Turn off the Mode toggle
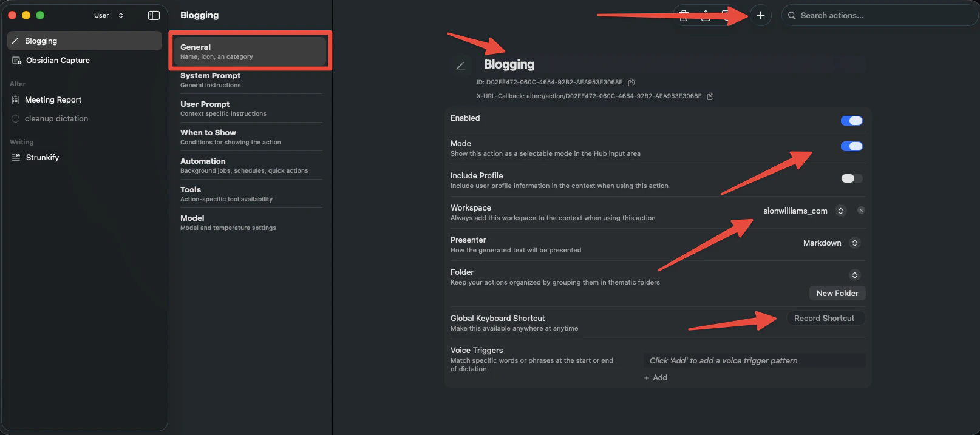The width and height of the screenshot is (980, 435). [x=851, y=146]
